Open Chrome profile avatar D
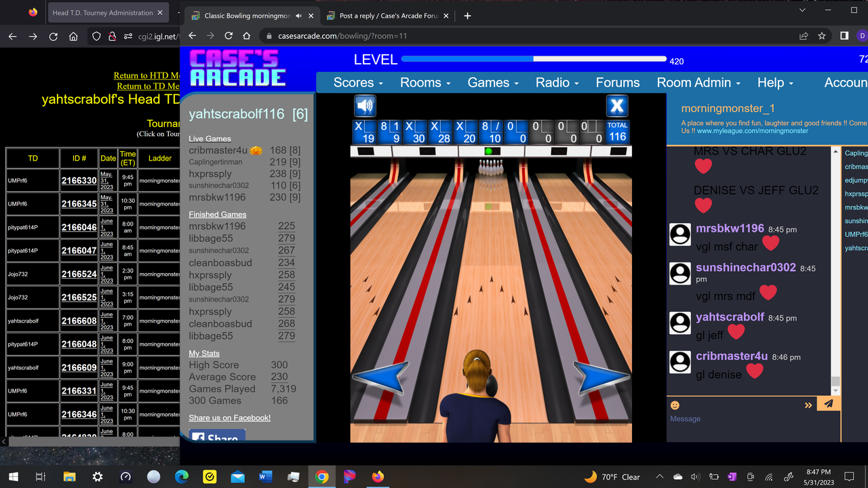The width and height of the screenshot is (868, 488). click(863, 36)
